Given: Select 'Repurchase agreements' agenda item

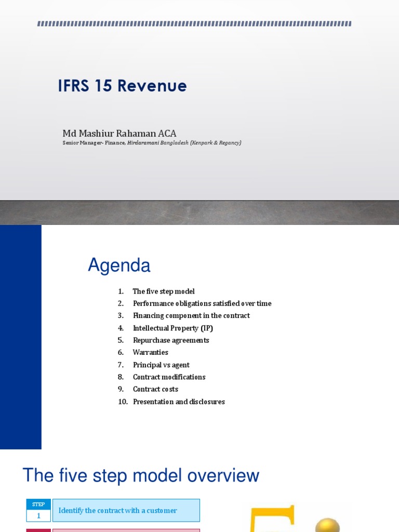Looking at the screenshot, I should pyautogui.click(x=171, y=340).
